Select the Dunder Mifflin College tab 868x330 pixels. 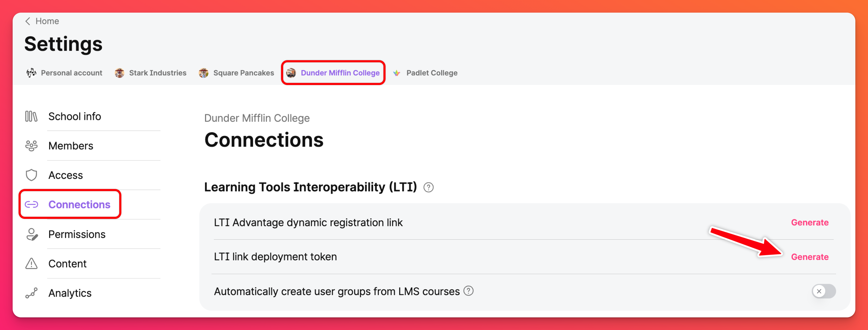333,73
